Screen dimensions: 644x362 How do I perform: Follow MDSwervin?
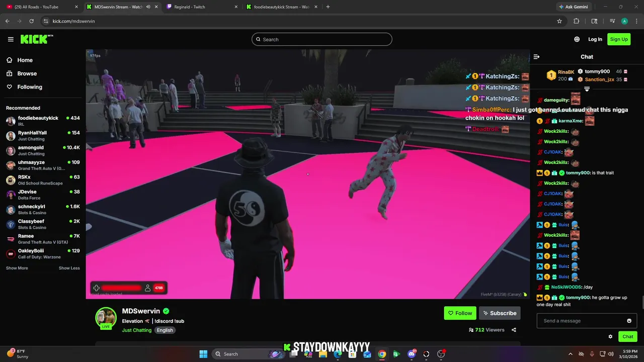coord(460,313)
